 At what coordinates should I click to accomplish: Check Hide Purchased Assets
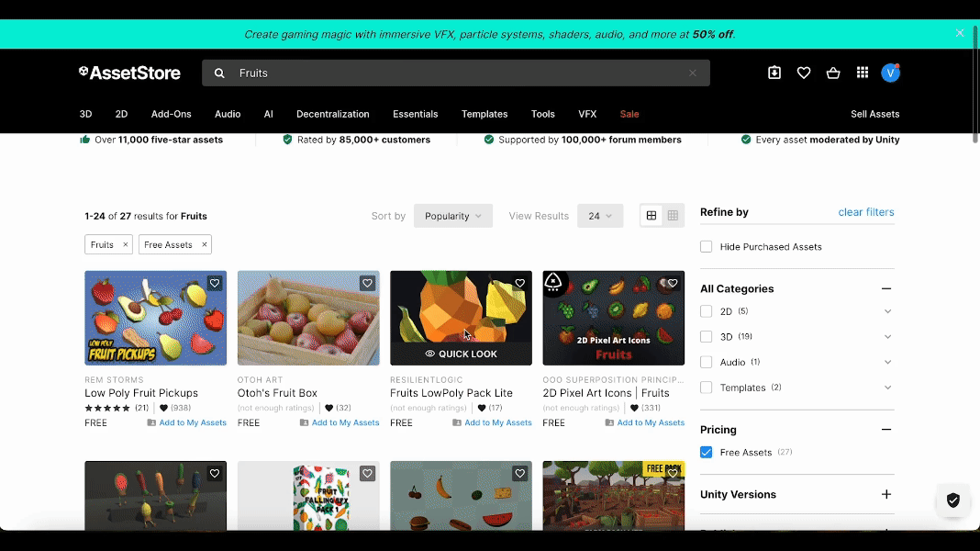coord(706,246)
